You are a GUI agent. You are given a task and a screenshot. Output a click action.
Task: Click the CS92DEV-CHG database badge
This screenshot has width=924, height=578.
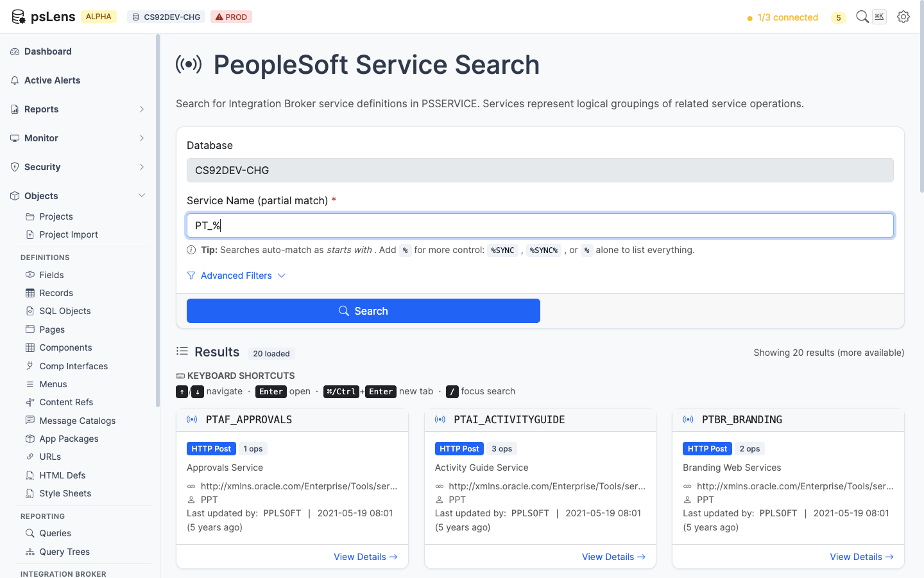pos(166,17)
